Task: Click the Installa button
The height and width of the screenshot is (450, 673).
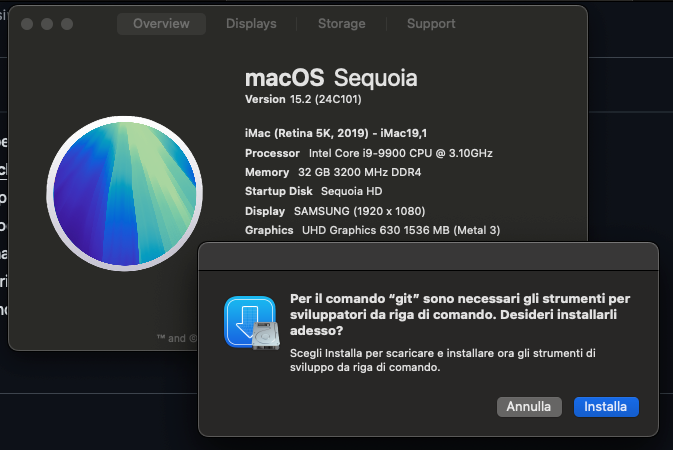Action: [x=606, y=407]
